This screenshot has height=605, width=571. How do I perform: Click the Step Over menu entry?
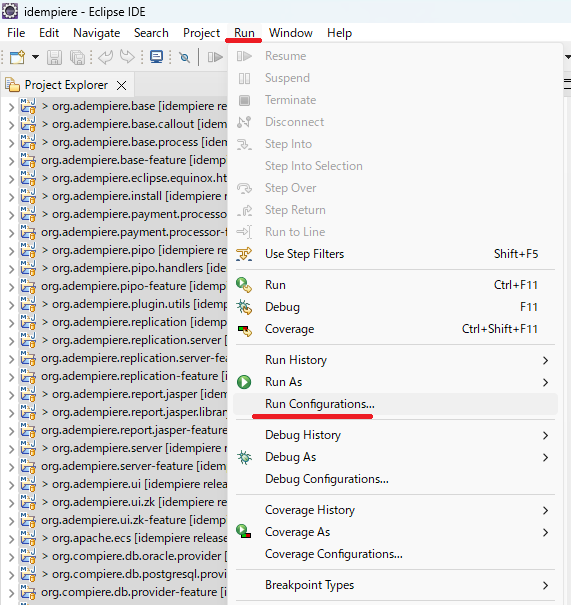pyautogui.click(x=395, y=188)
